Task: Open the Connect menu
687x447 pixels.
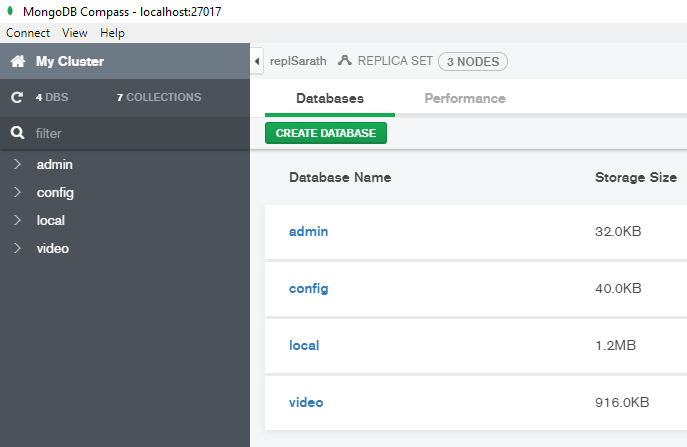Action: pyautogui.click(x=28, y=33)
